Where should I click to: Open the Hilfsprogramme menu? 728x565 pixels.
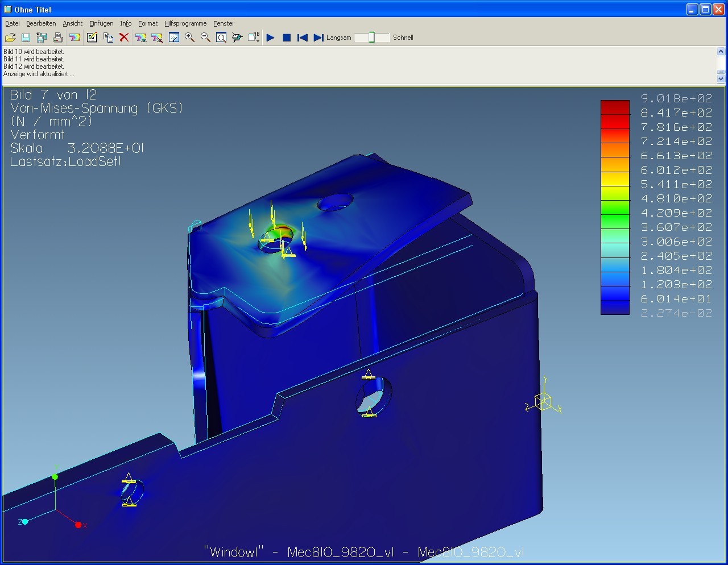(185, 23)
